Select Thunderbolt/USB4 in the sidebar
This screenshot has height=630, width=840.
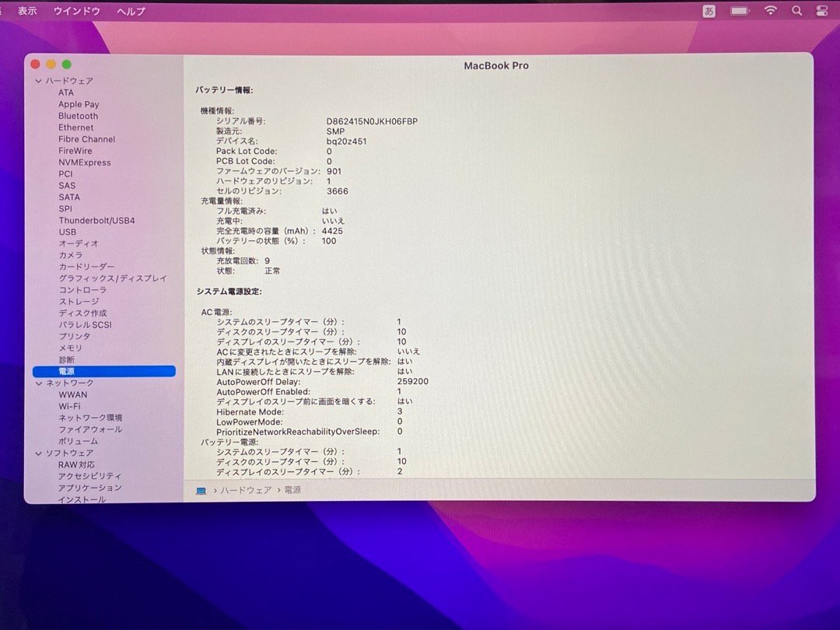(x=97, y=221)
